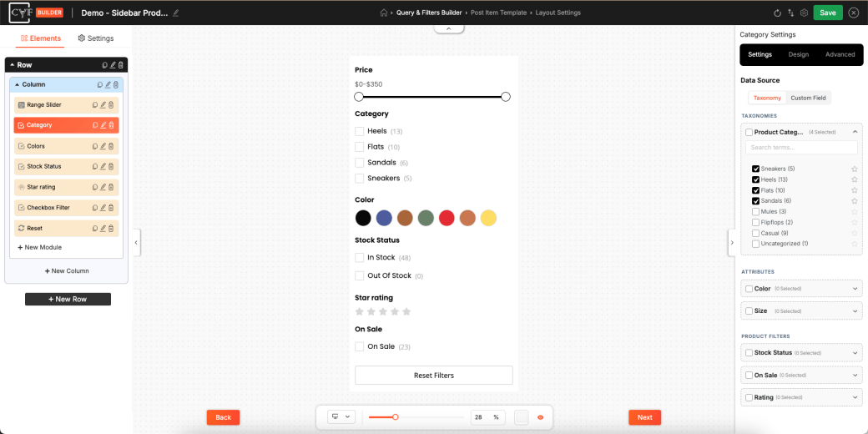Select the Taxonomy data source
Screen dimensions: 868x434
[x=767, y=98]
